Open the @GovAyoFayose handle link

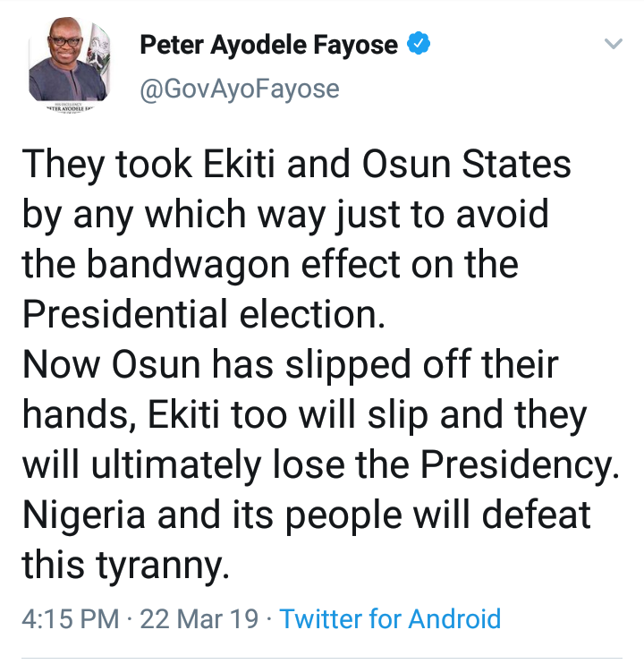[x=239, y=89]
